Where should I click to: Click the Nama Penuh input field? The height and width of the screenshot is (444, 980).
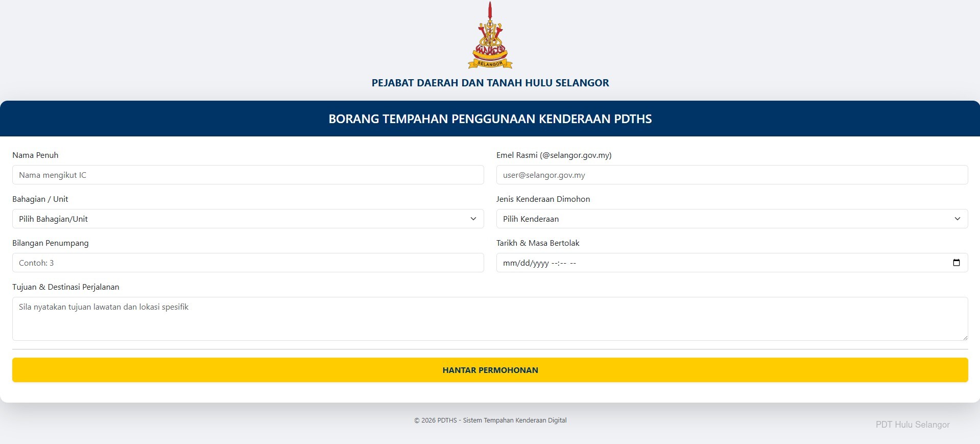point(248,175)
